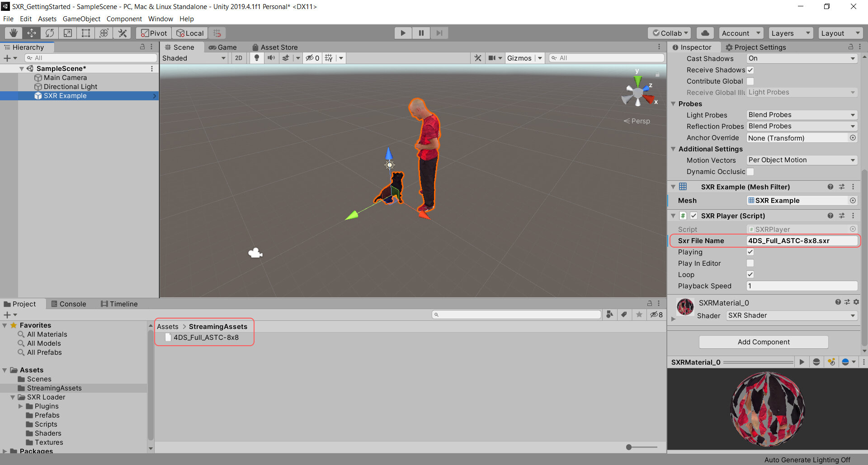Open Cast Shadows dropdown
868x465 pixels.
(802, 58)
